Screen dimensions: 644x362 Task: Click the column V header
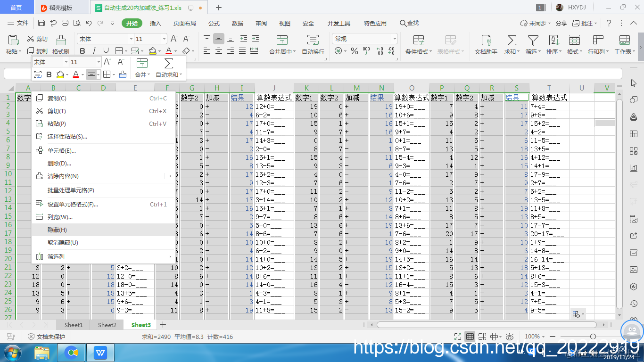pos(607,88)
